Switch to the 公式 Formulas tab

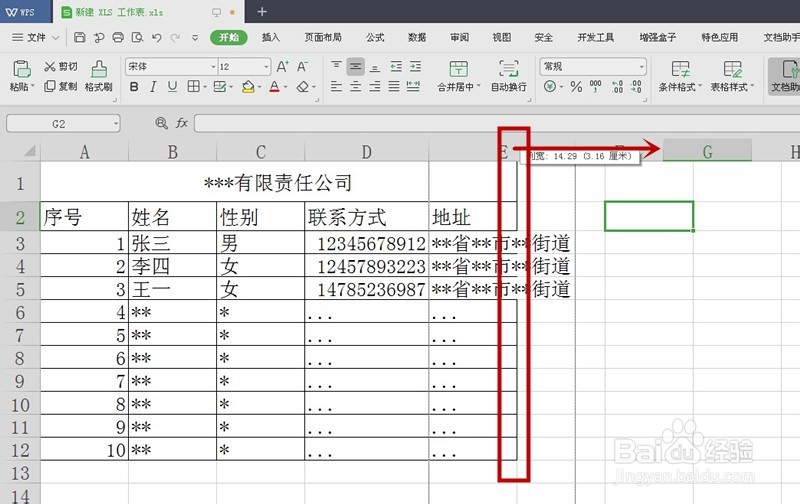[x=375, y=37]
